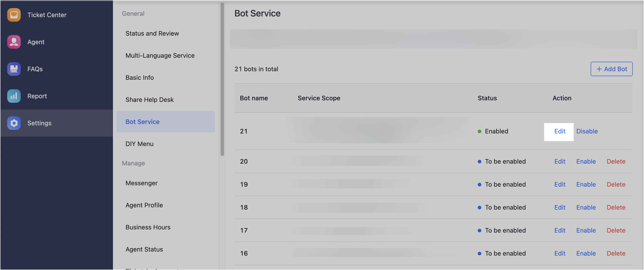Navigate to Status and Review
Screen dimensions: 644x270
click(x=152, y=33)
